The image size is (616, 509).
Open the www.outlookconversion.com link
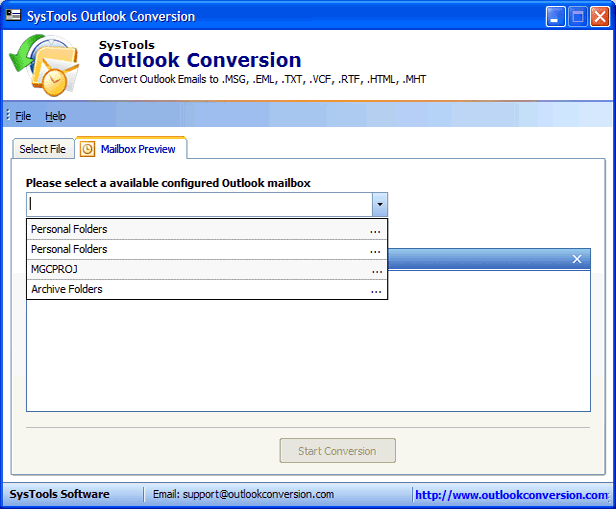click(511, 494)
